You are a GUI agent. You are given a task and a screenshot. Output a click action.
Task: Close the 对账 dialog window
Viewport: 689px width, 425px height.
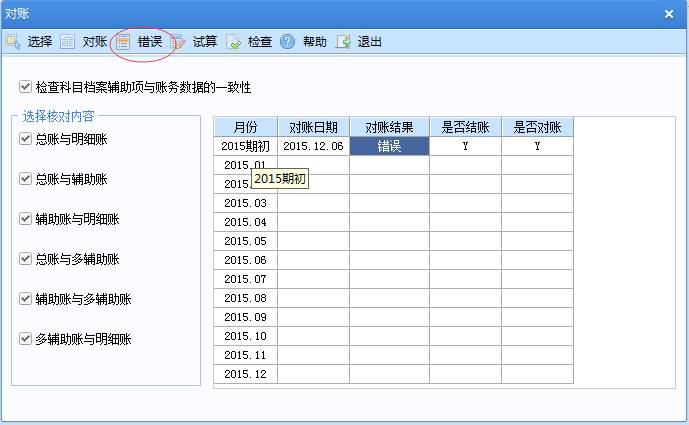click(669, 13)
